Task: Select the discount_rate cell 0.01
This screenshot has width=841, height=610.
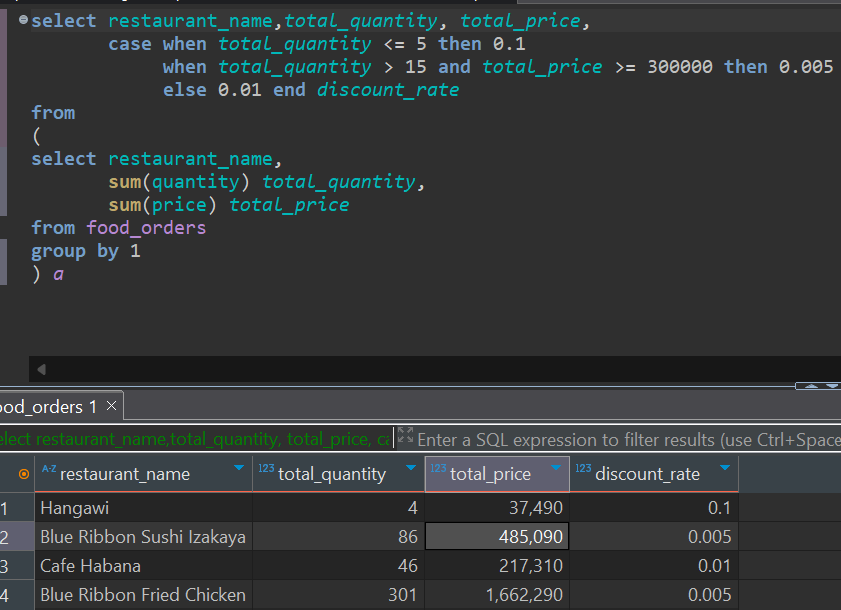Action: (x=654, y=565)
